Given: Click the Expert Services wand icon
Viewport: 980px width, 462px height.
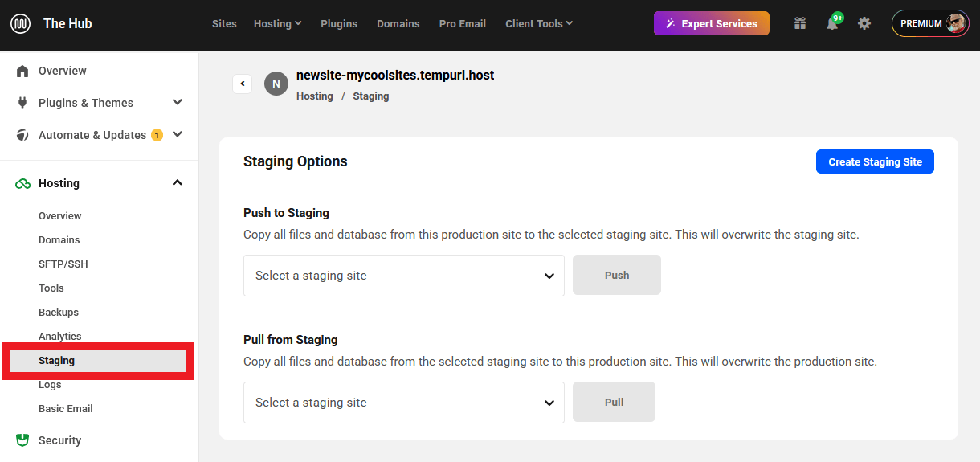Looking at the screenshot, I should coord(670,24).
